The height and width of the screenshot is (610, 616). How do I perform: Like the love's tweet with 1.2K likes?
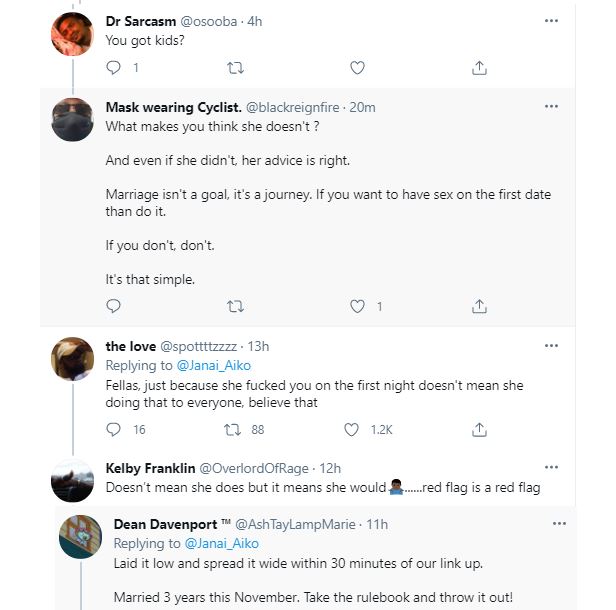[x=352, y=430]
